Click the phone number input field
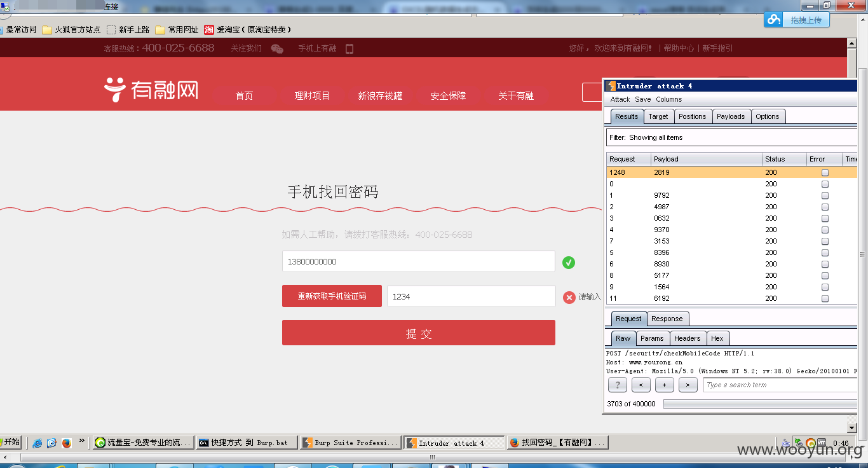The image size is (868, 468). coord(419,261)
